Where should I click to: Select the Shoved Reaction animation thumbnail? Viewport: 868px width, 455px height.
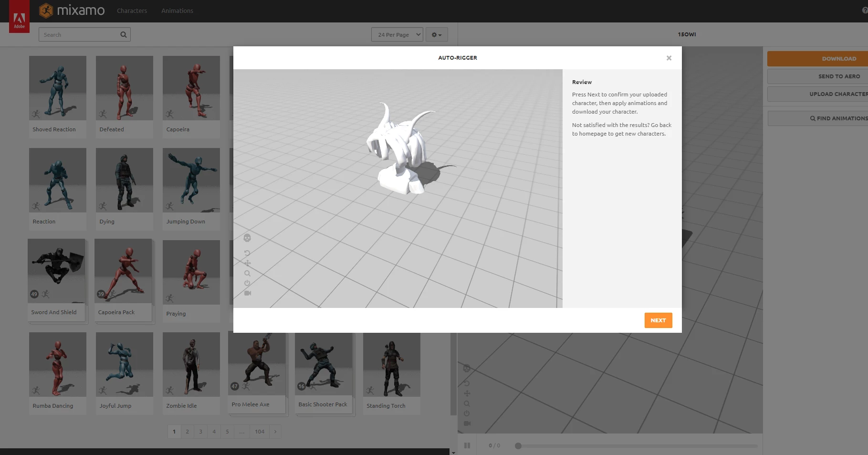point(58,88)
